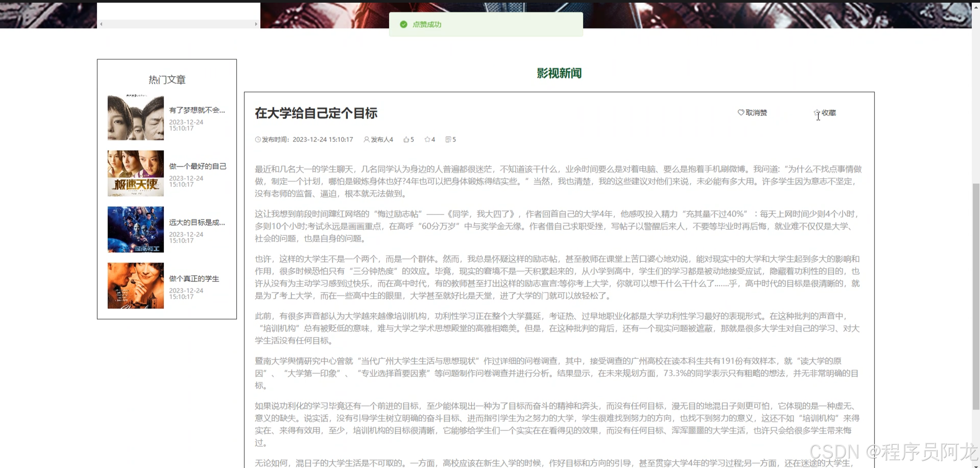Open article link 做一个最好的自己
The image size is (980, 468).
pyautogui.click(x=198, y=166)
